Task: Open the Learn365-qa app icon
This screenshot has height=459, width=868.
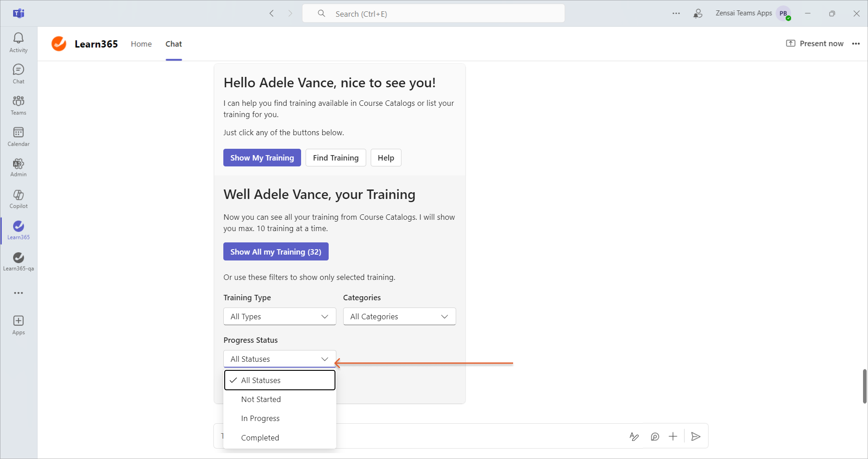Action: point(19,261)
